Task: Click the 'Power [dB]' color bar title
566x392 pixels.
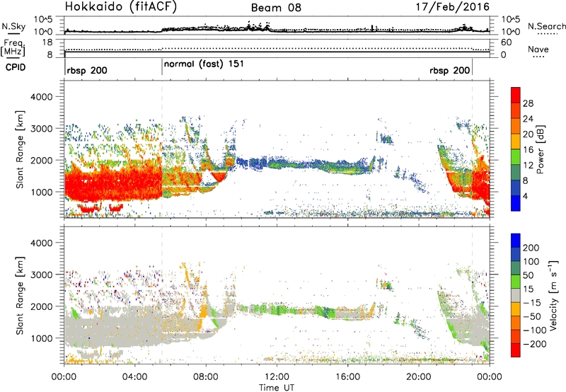Action: click(x=540, y=150)
